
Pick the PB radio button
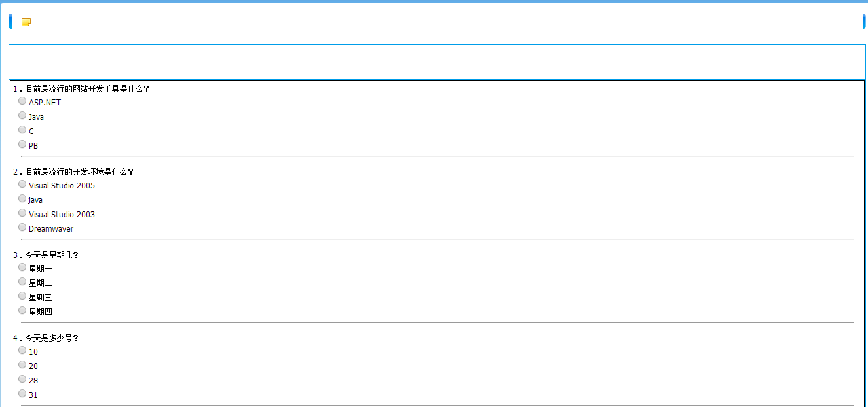22,144
